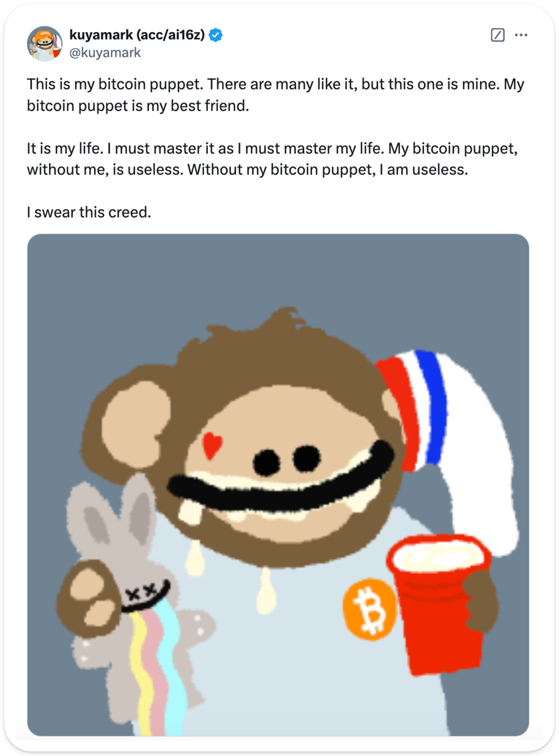Image resolution: width=559 pixels, height=756 pixels.
Task: Click the blue verified checkmark badge
Action: 216,35
